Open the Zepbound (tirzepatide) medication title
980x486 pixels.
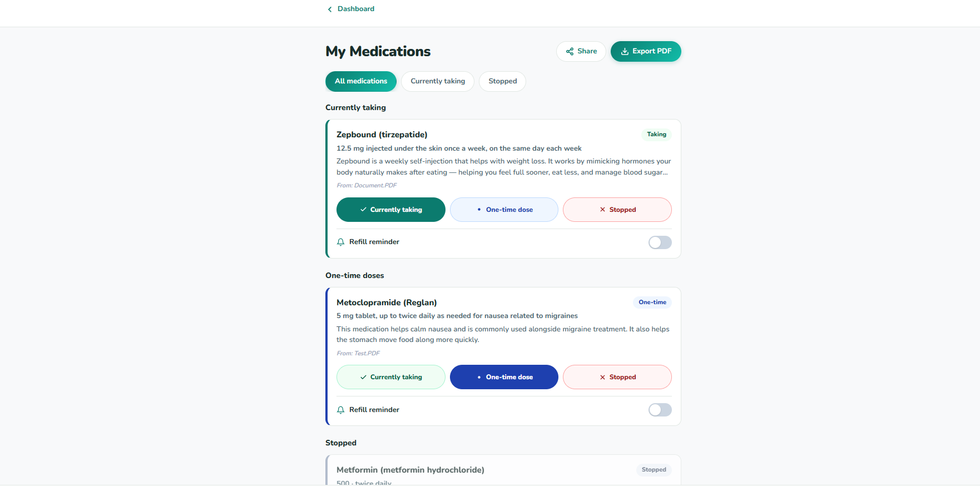pos(382,135)
